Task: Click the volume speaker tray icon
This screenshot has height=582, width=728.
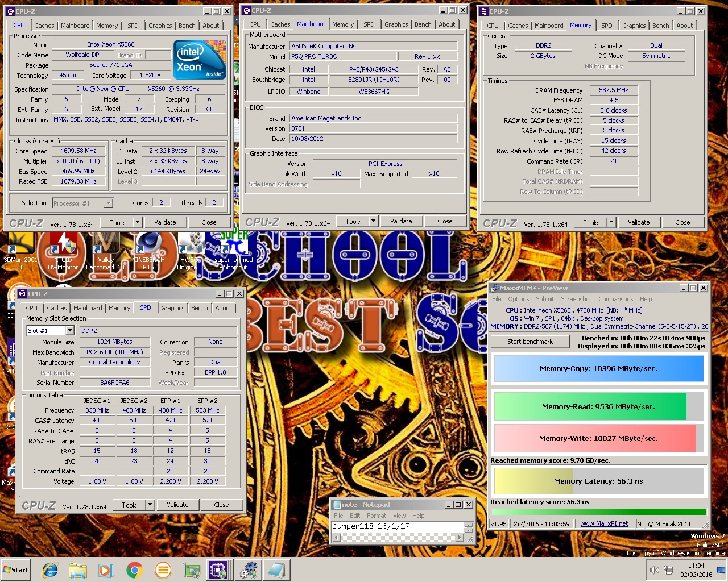Action: 655,570
